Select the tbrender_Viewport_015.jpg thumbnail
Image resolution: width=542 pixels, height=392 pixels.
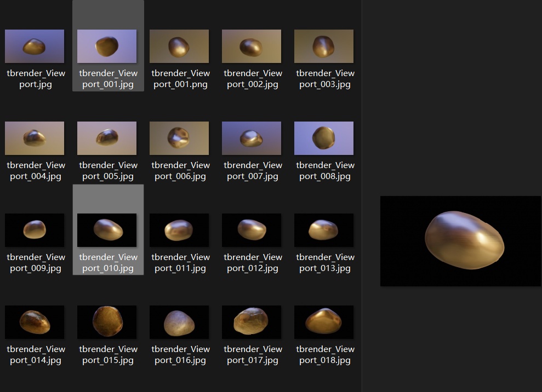pyautogui.click(x=107, y=322)
